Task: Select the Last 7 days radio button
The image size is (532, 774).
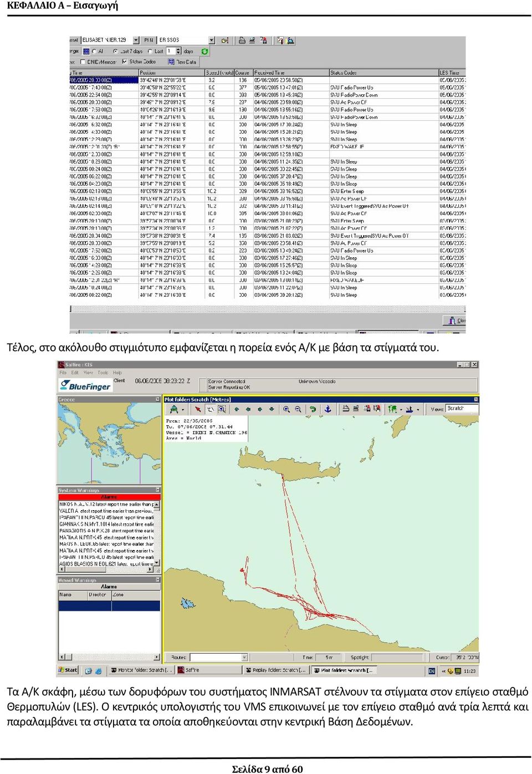Action: [x=115, y=52]
